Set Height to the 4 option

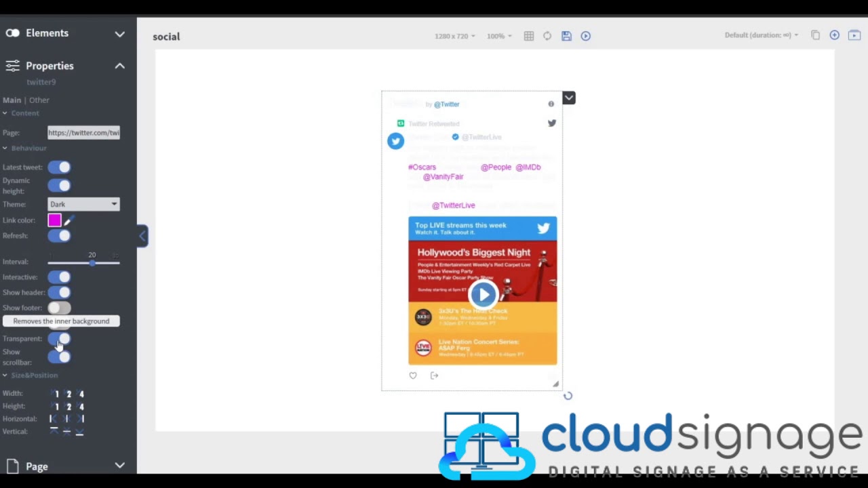(x=81, y=407)
